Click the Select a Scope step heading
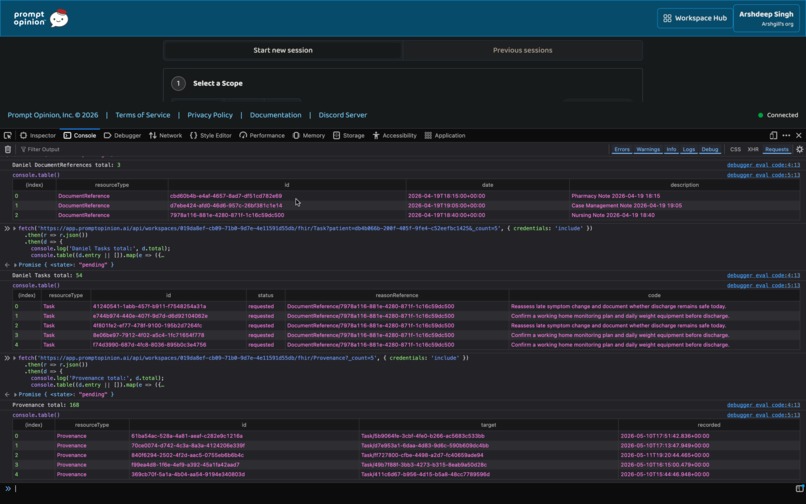The height and width of the screenshot is (504, 806). coord(217,83)
